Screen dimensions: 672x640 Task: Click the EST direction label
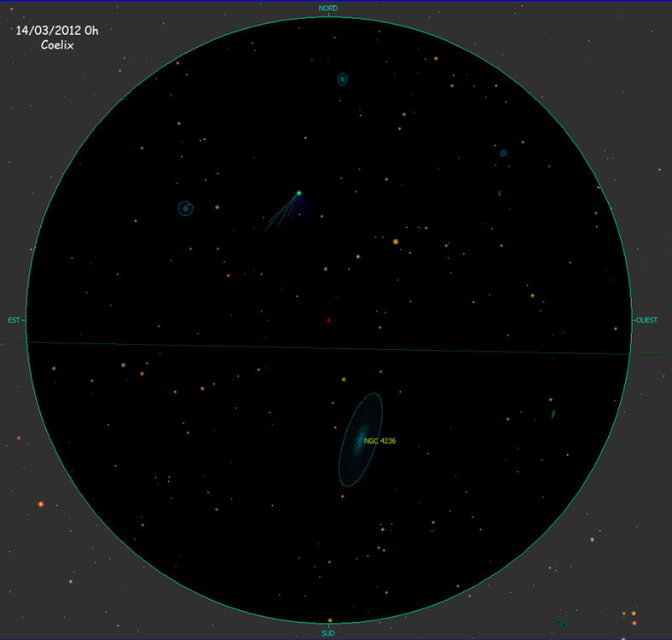click(14, 320)
